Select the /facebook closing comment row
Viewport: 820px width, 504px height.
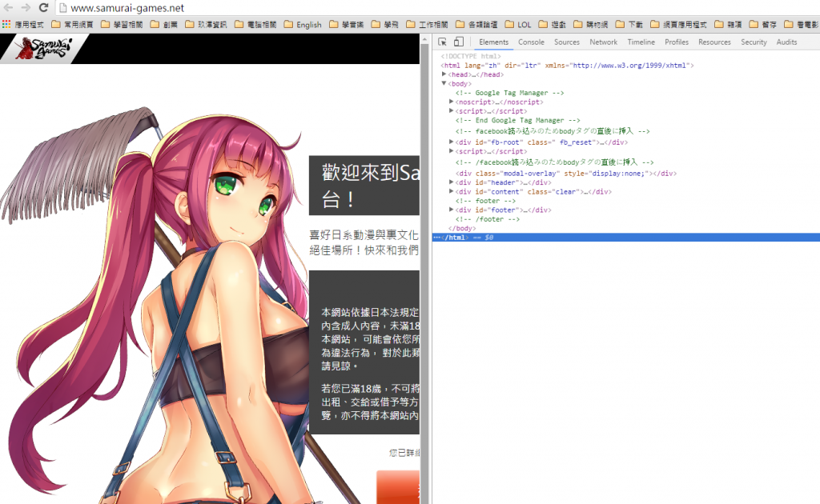[x=554, y=162]
